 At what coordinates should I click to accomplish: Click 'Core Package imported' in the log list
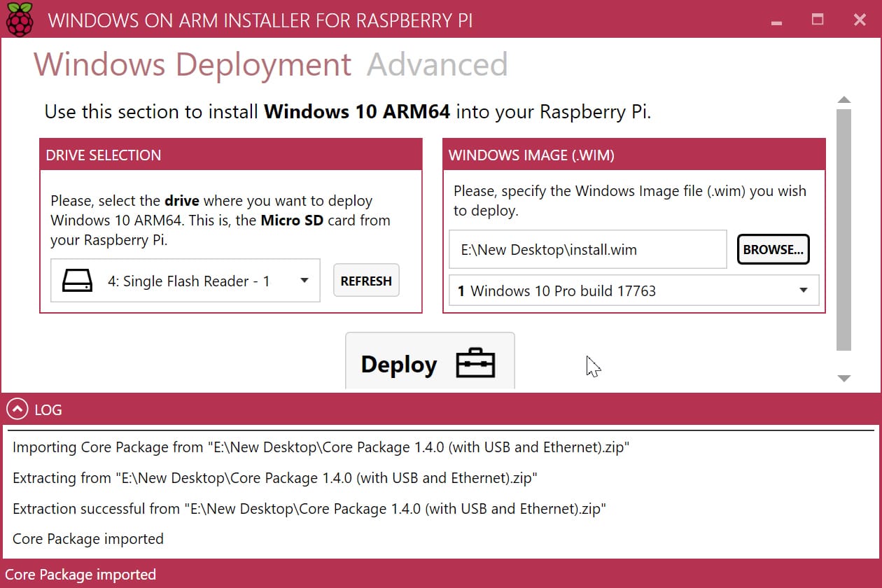[88, 539]
